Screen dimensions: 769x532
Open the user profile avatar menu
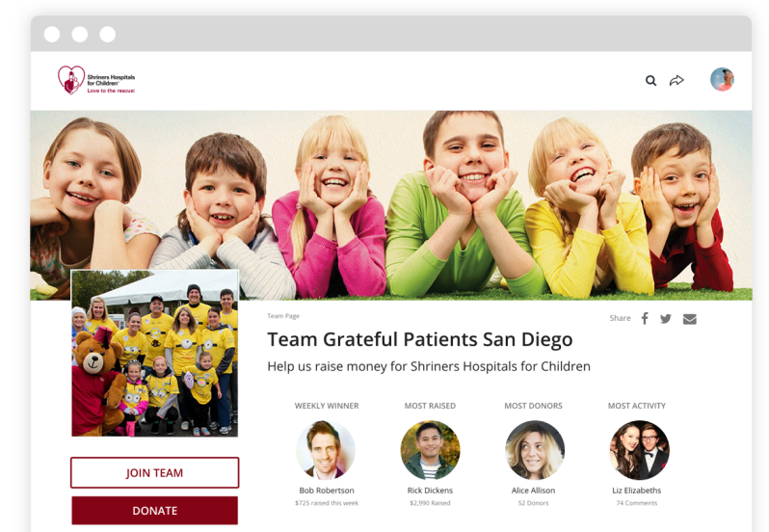pos(722,79)
